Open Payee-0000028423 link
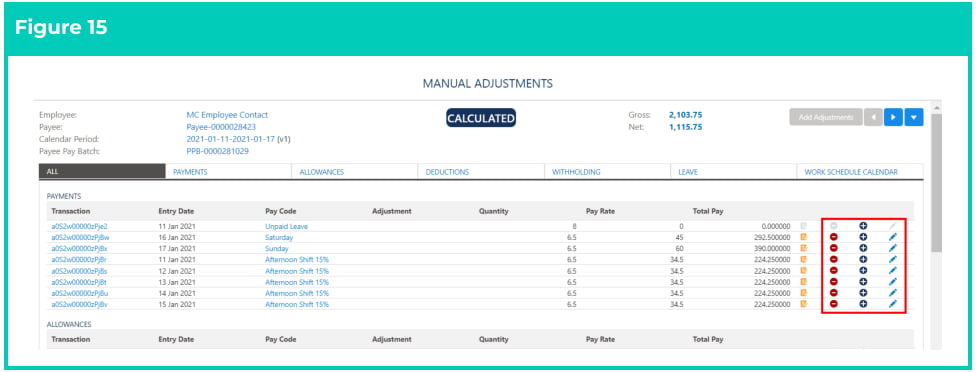Screen dimensions: 976x372 coord(221,127)
